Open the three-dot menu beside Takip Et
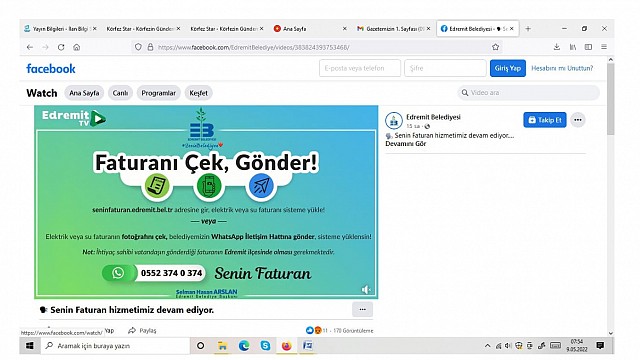Image resolution: width=640 pixels, height=360 pixels. 578,120
